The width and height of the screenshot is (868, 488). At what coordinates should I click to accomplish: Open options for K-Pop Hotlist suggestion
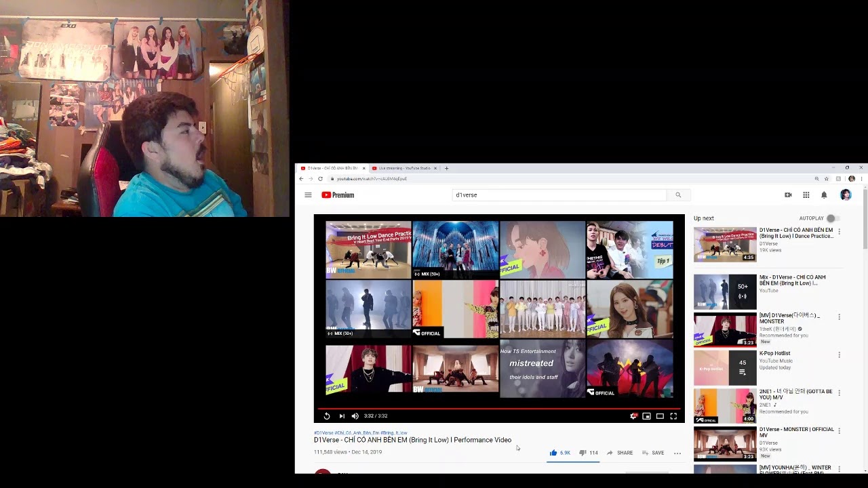click(839, 355)
